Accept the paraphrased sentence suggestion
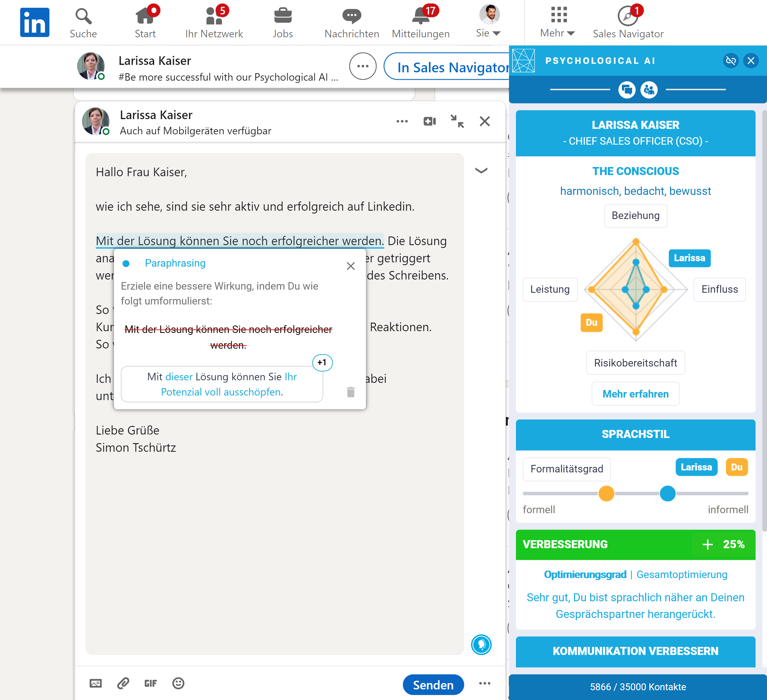Image resolution: width=767 pixels, height=700 pixels. (x=222, y=384)
